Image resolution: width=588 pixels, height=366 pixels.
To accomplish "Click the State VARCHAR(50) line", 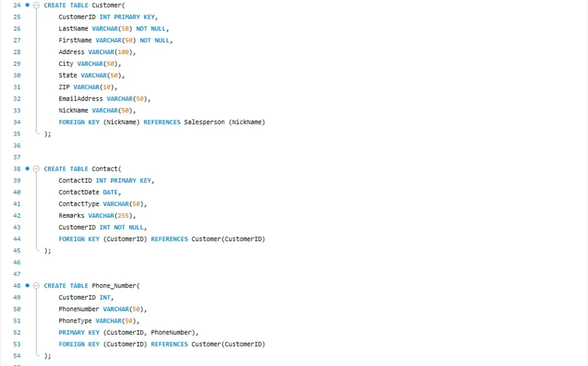I will click(92, 75).
